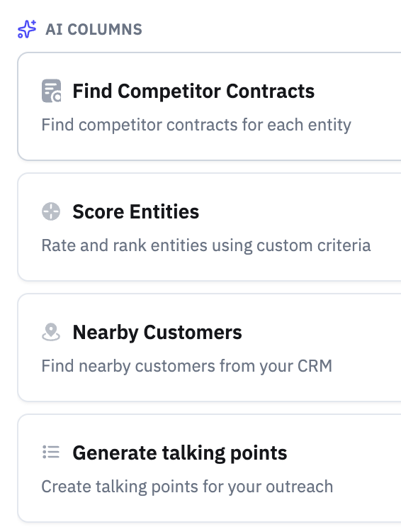Image resolution: width=401 pixels, height=532 pixels.
Task: Click the word CRM in Nearby Customers description
Action: point(315,366)
